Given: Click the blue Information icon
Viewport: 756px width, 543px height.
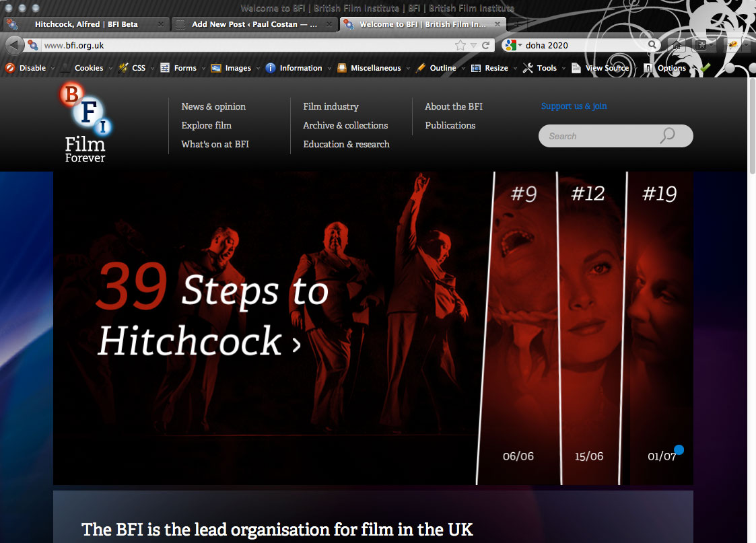Looking at the screenshot, I should click(271, 68).
